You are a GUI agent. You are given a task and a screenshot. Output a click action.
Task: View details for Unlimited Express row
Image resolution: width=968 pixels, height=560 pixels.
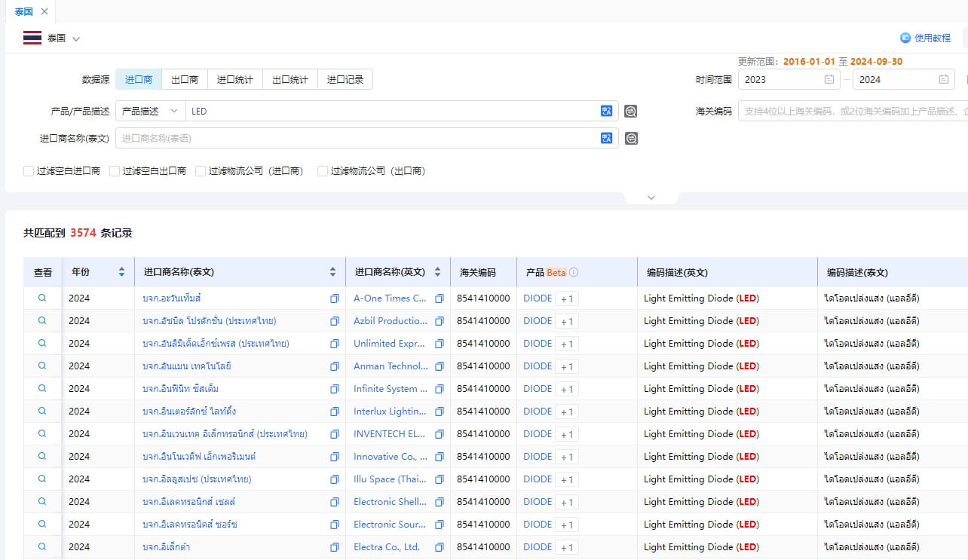pos(42,343)
